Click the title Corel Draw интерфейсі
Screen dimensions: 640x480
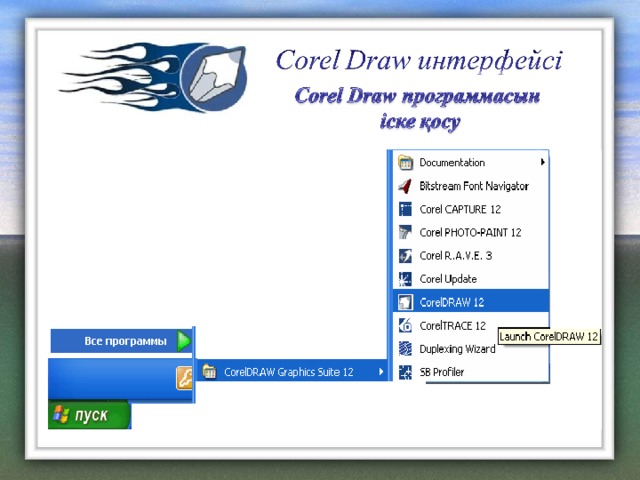coord(419,60)
